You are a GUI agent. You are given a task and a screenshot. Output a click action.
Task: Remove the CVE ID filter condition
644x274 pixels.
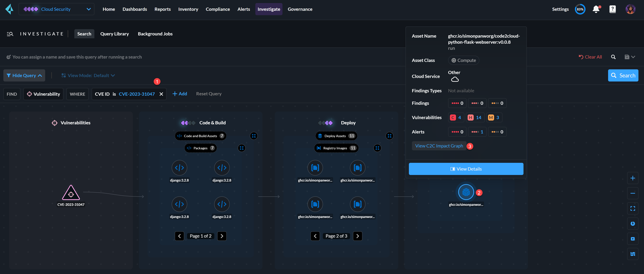click(161, 94)
